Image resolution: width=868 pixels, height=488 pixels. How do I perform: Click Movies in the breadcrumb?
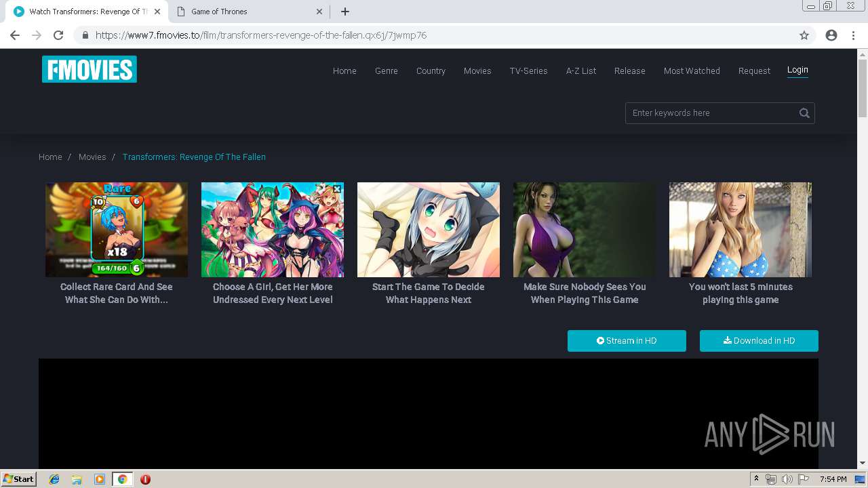tap(92, 157)
